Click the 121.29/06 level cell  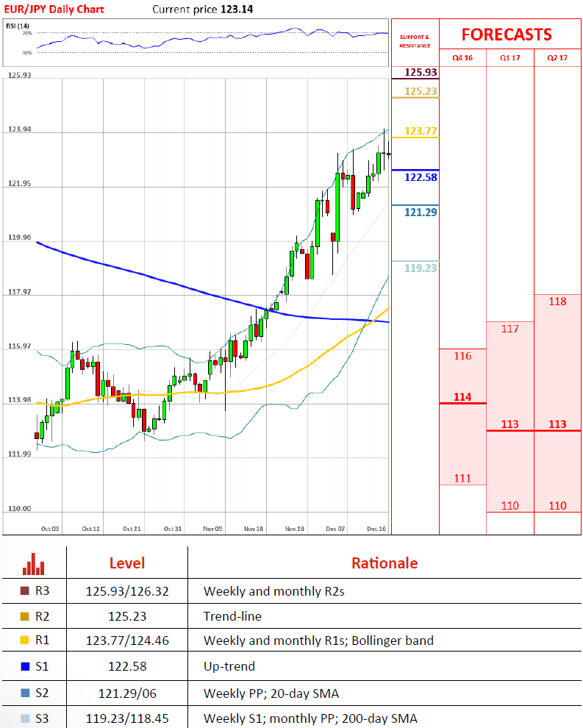click(x=127, y=693)
